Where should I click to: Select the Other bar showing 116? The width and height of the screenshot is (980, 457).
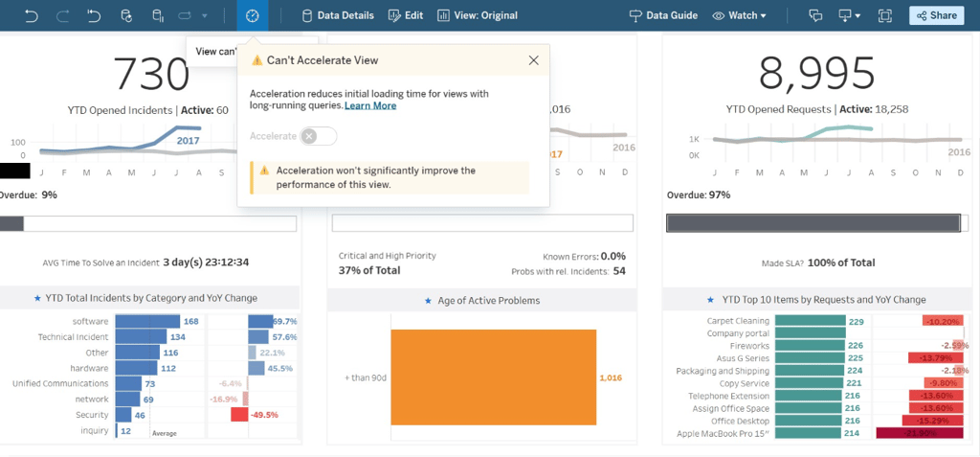point(137,353)
